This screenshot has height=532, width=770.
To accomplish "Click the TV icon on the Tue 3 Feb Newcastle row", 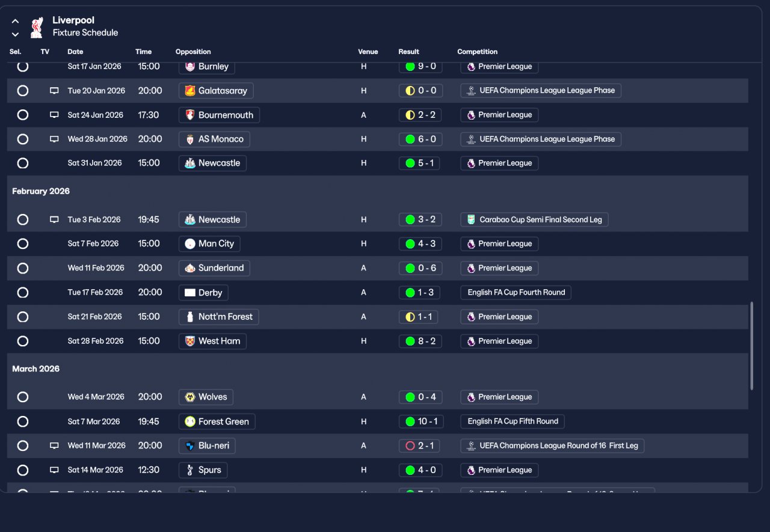I will [54, 219].
